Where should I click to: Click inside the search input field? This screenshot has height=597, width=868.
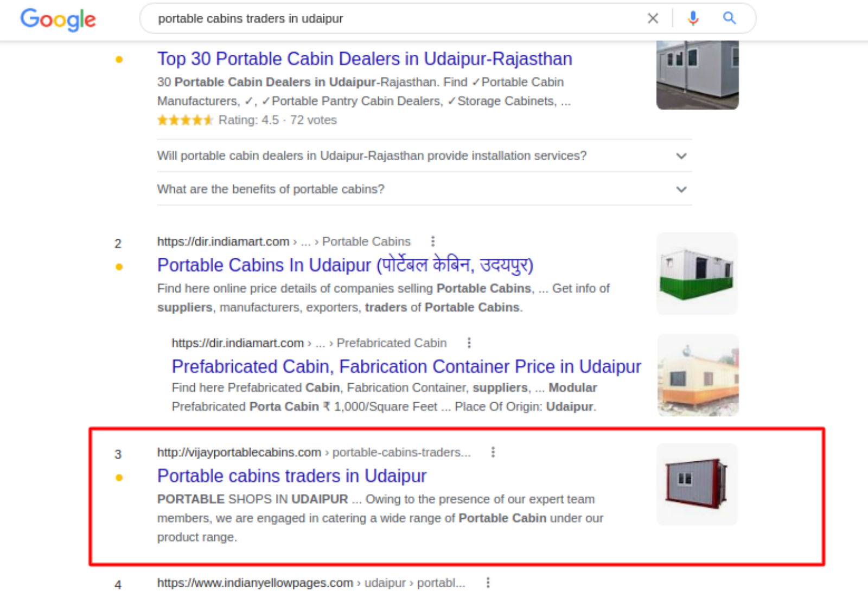[x=380, y=18]
